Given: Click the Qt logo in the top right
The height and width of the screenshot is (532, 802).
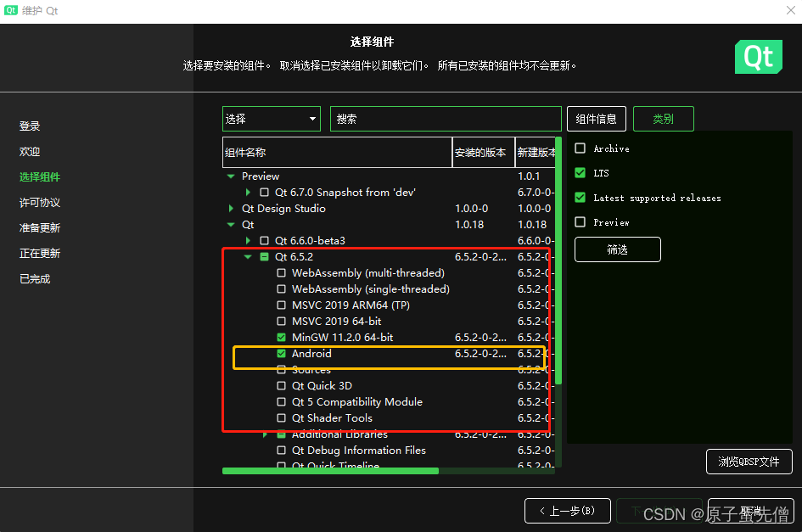Looking at the screenshot, I should pos(758,57).
